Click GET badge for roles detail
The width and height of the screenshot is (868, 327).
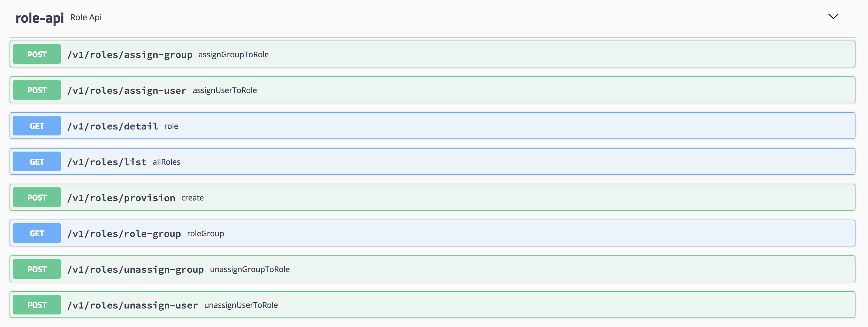tap(37, 126)
